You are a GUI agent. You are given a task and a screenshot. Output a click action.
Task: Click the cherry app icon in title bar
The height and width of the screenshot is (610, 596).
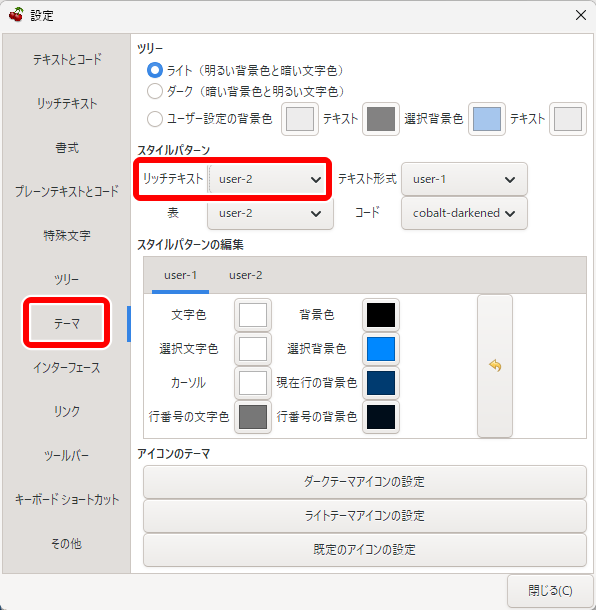tap(16, 15)
